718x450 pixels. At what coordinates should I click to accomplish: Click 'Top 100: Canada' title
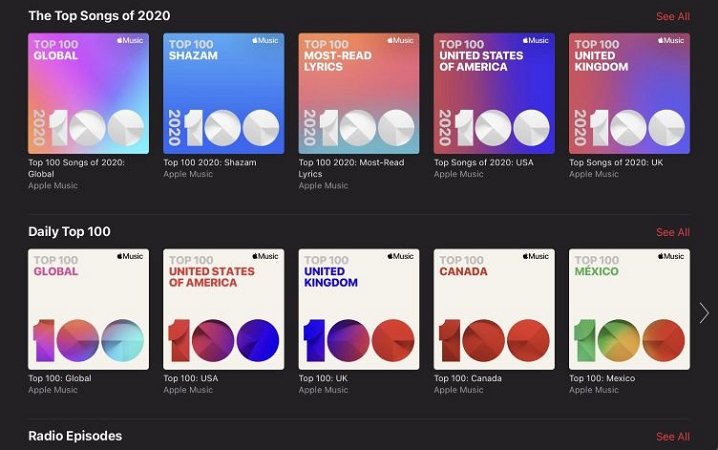tap(468, 379)
